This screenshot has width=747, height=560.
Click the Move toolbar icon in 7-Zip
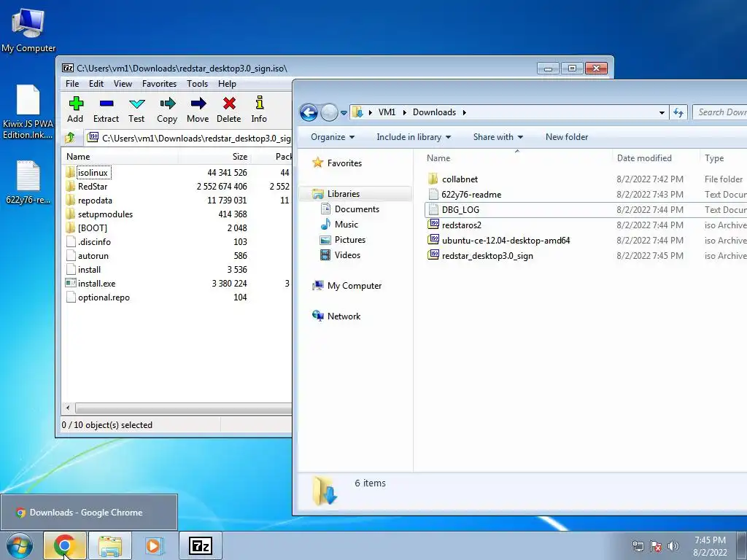coord(198,109)
